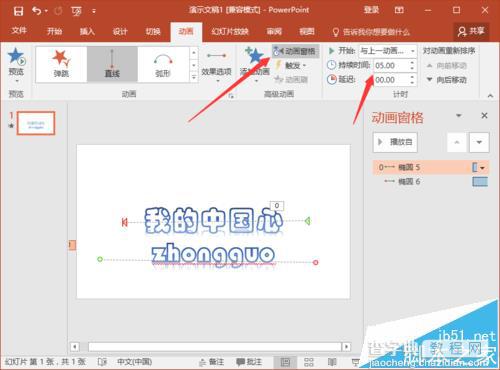500x370 pixels.
Task: Click the green start point of the lower motion path
Action: 99,259
